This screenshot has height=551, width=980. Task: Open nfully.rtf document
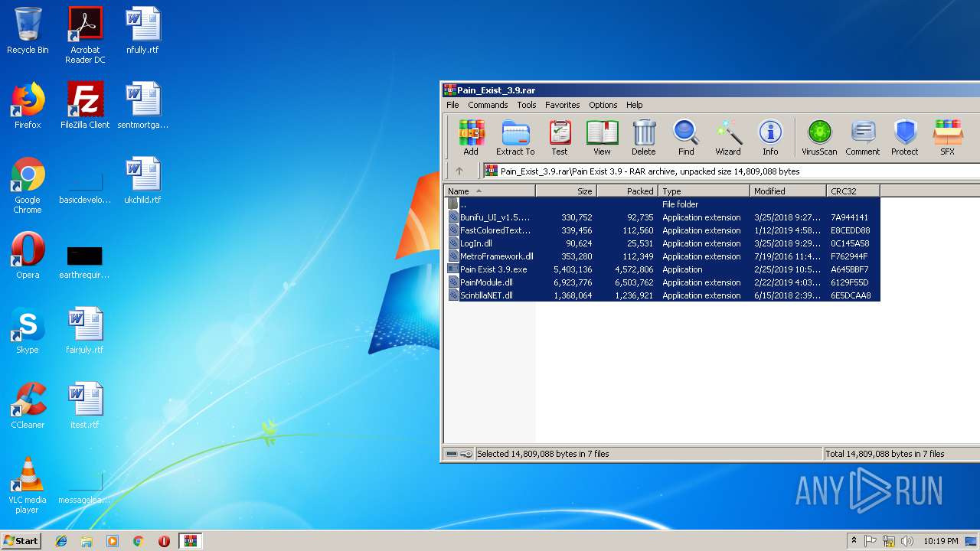click(x=142, y=31)
